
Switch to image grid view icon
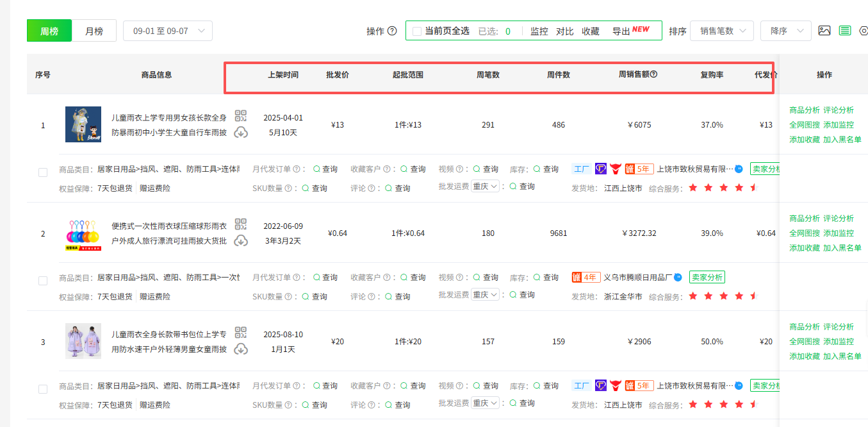[x=824, y=31]
